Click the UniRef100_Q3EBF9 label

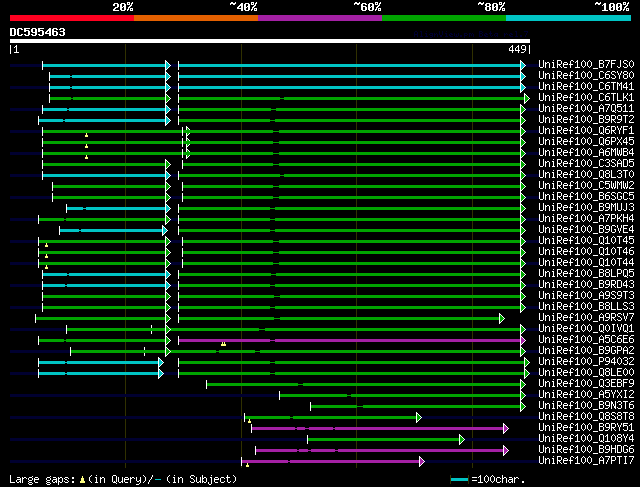click(x=586, y=384)
